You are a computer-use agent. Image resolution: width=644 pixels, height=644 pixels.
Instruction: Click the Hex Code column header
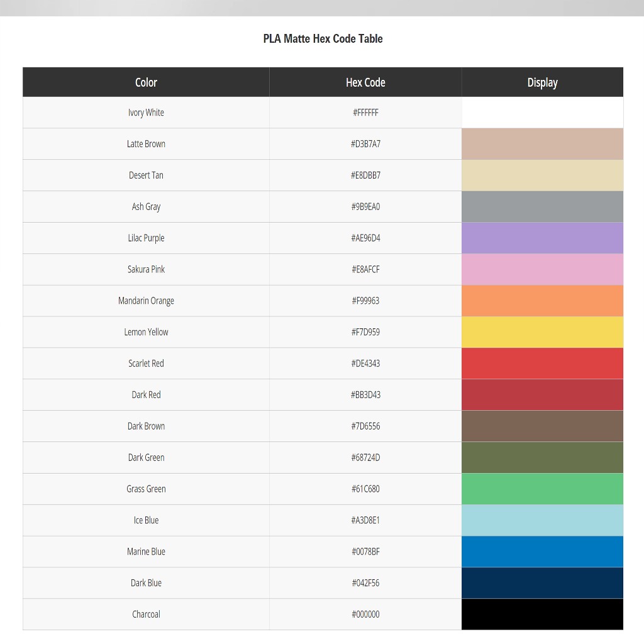[365, 82]
